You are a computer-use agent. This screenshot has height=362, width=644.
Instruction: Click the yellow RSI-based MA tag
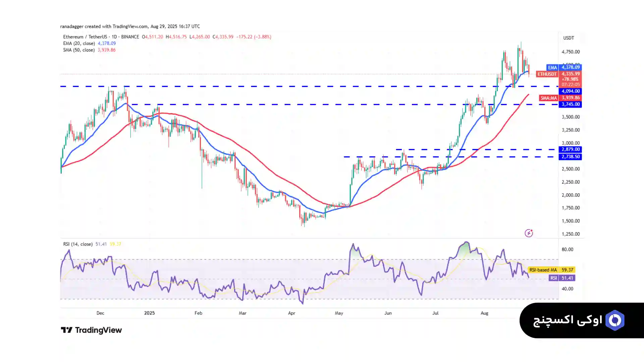543,270
